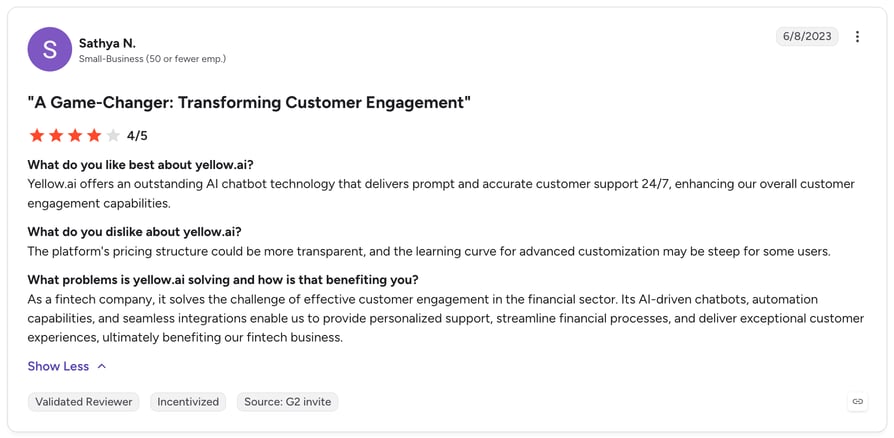The height and width of the screenshot is (438, 894).
Task: Collapse review with the Show Less chevron
Action: coord(102,366)
